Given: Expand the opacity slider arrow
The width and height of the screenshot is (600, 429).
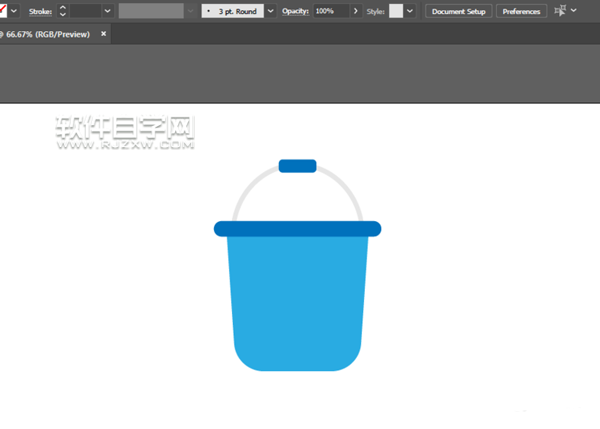Looking at the screenshot, I should coord(356,11).
